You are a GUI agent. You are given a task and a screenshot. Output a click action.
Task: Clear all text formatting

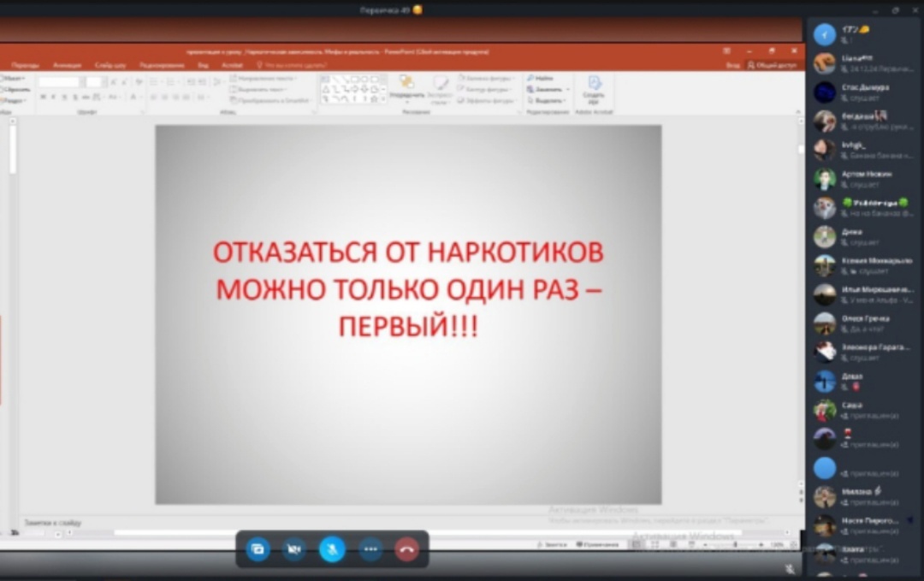pos(139,82)
